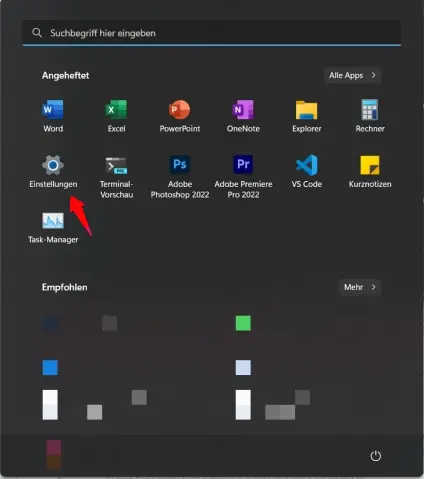The image size is (424, 479).
Task: Open VS Code
Action: [307, 171]
